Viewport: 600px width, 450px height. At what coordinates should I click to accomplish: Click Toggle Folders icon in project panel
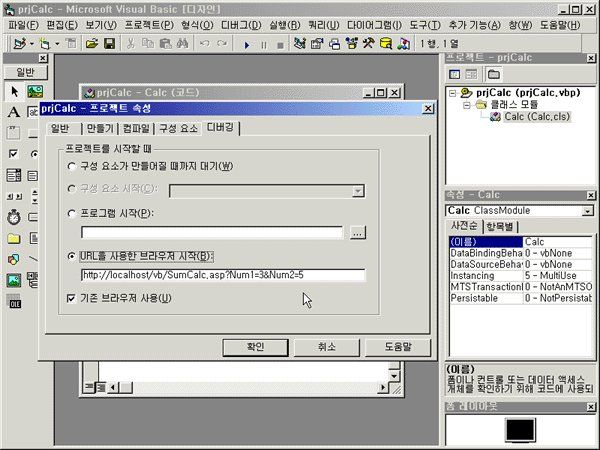point(494,74)
